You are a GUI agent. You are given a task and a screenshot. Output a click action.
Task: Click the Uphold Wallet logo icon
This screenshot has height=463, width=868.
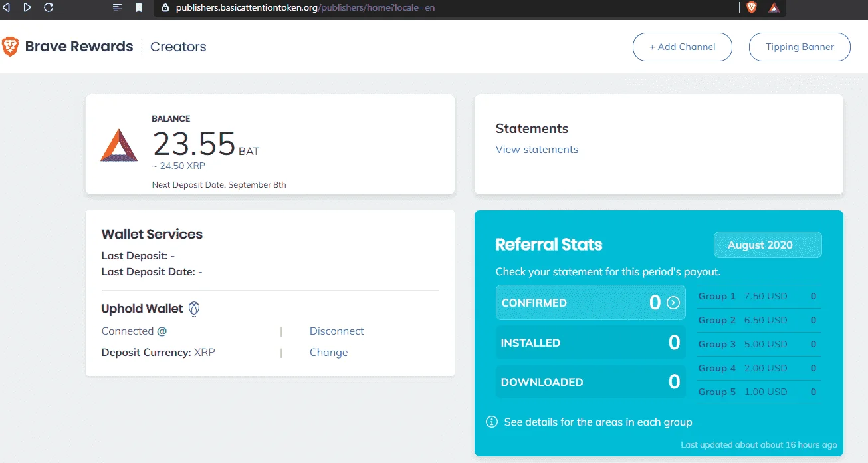[x=195, y=309]
